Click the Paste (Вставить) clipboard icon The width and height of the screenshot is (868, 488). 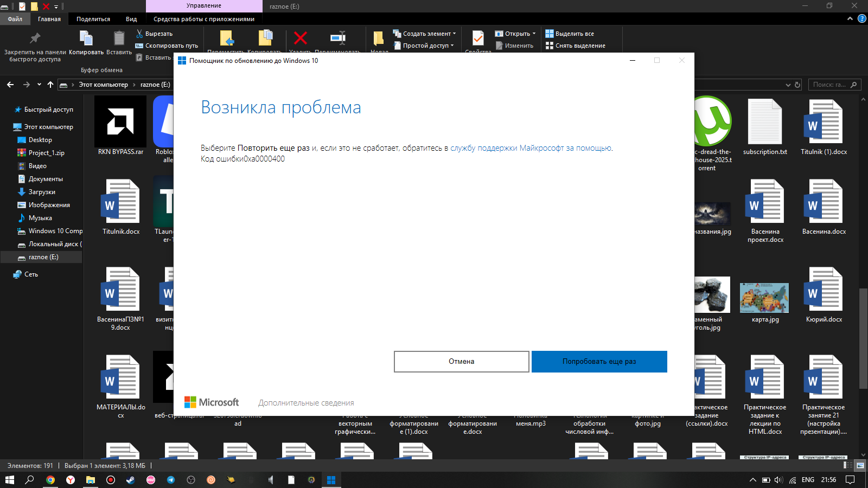[119, 38]
